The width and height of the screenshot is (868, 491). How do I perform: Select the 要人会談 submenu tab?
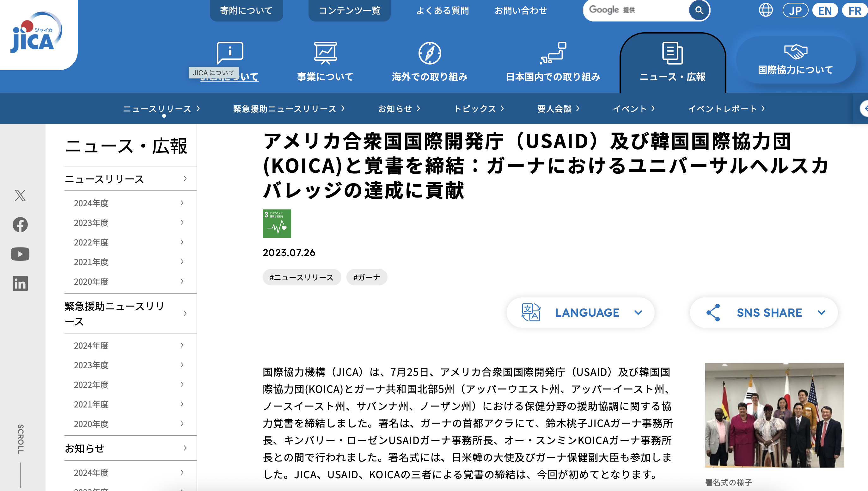[x=558, y=109]
